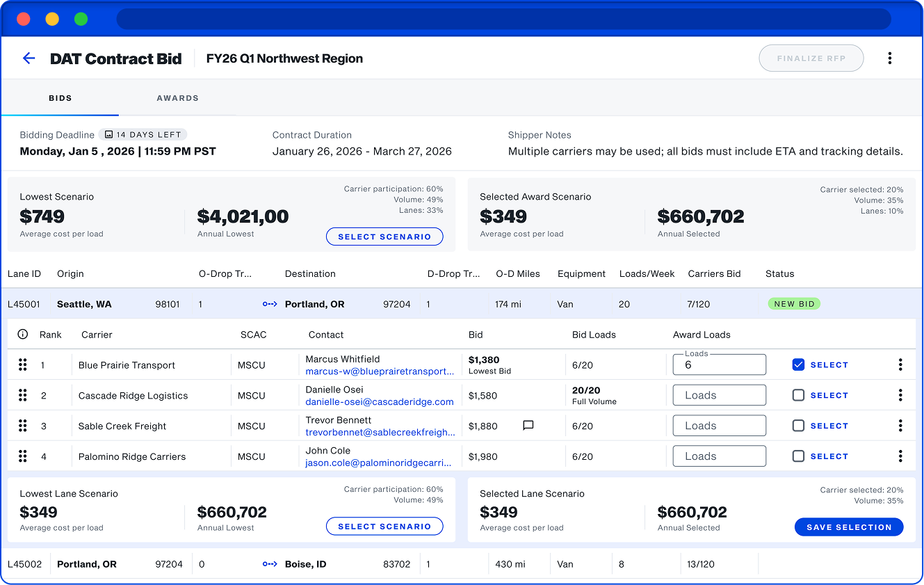Open the page kebab menu beside Finalize RFP
Viewport: 924px width, 585px height.
tap(889, 58)
